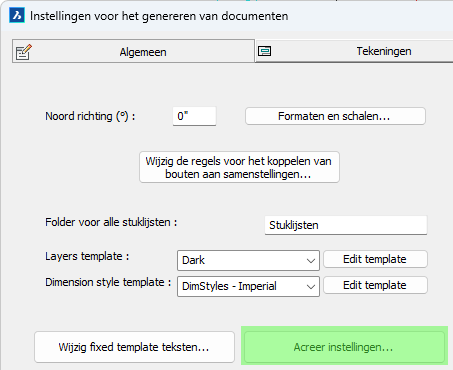The image size is (453, 370).
Task: Click the drawing sheet icon beside Tekeningen
Action: click(x=265, y=51)
